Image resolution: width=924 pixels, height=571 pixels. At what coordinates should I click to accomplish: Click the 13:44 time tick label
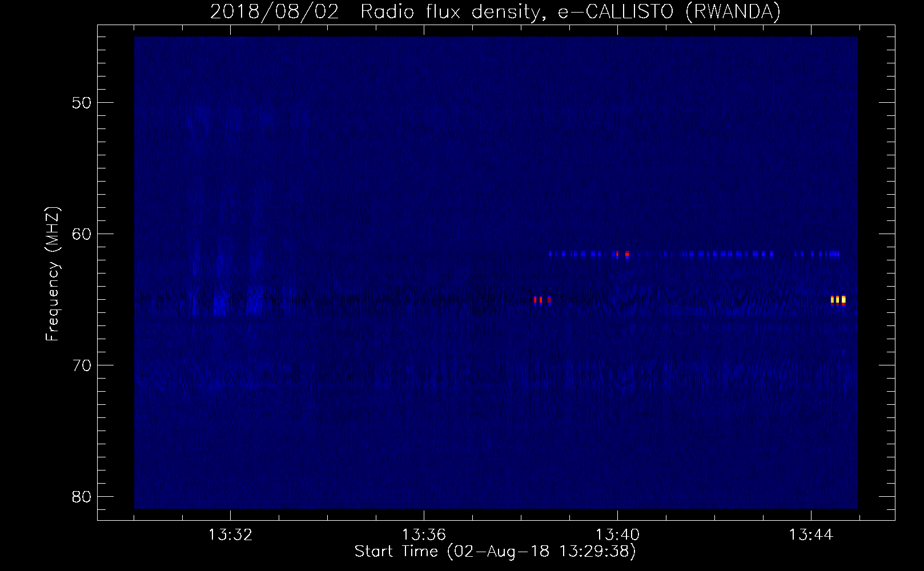pos(811,535)
